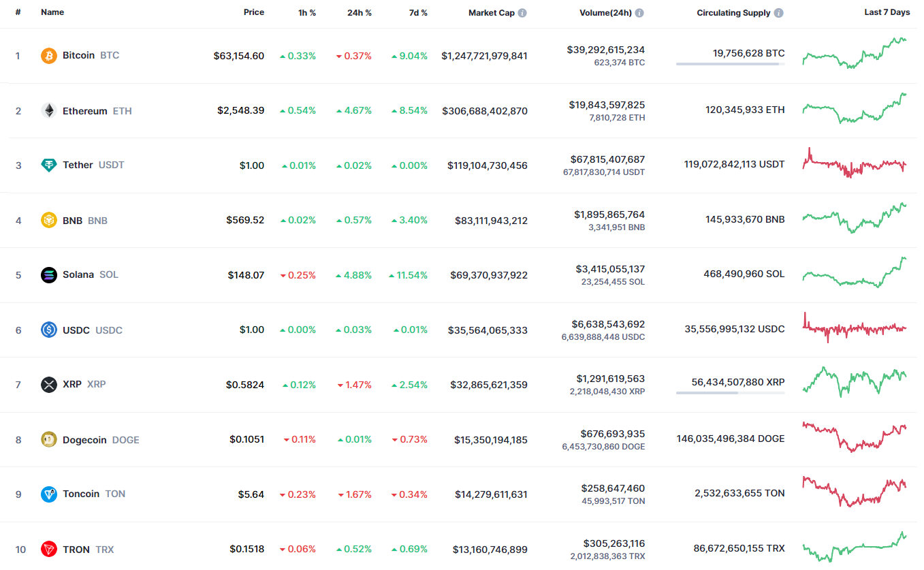The height and width of the screenshot is (570, 924).
Task: Click the Market Cap info icon
Action: pos(522,13)
